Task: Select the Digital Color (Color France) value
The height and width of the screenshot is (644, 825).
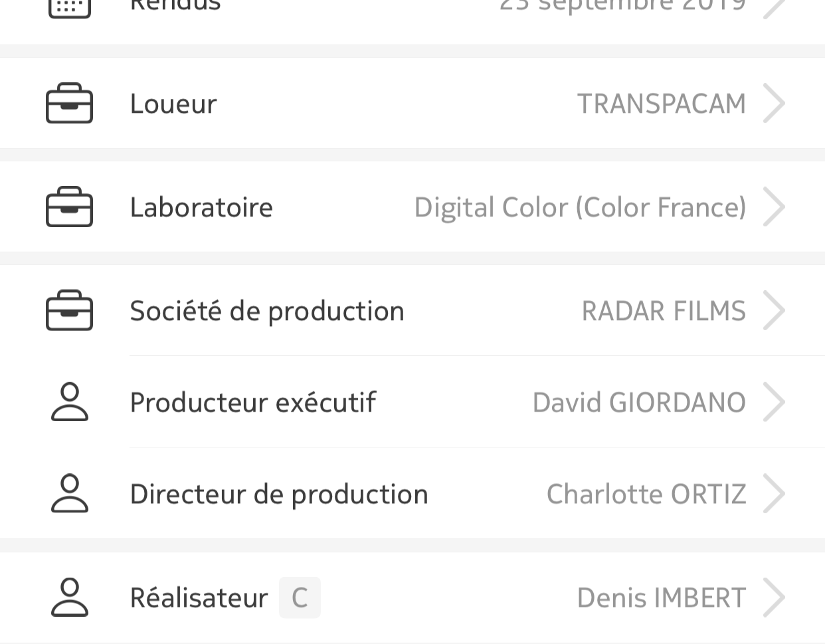Action: (x=581, y=208)
